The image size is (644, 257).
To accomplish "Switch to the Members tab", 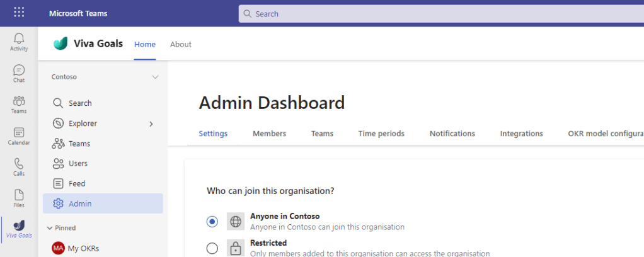I will click(x=269, y=134).
